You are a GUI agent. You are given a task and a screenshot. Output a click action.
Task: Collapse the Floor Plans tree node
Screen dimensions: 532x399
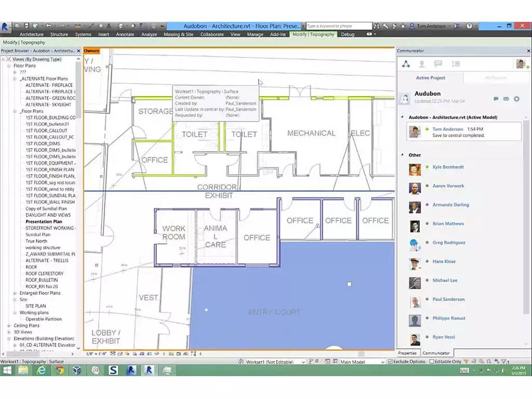[x=9, y=66]
